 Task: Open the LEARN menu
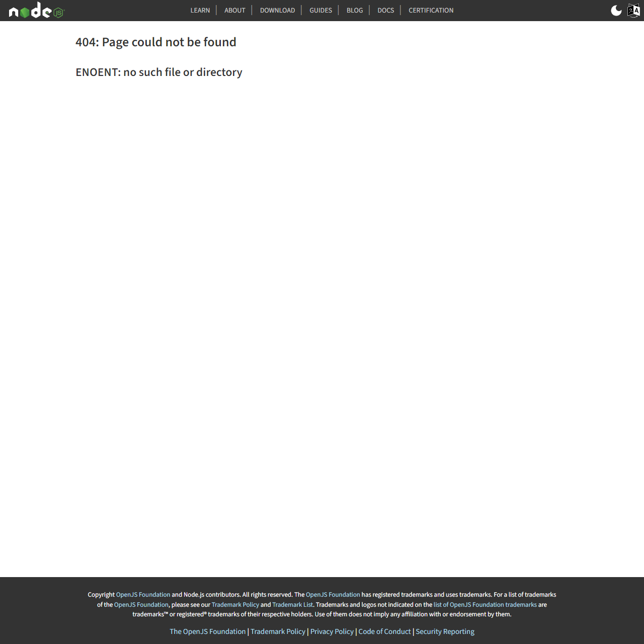coord(200,10)
